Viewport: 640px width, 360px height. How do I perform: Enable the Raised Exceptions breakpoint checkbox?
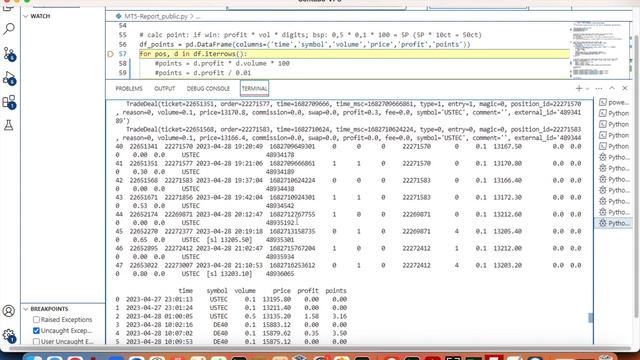pyautogui.click(x=36, y=320)
